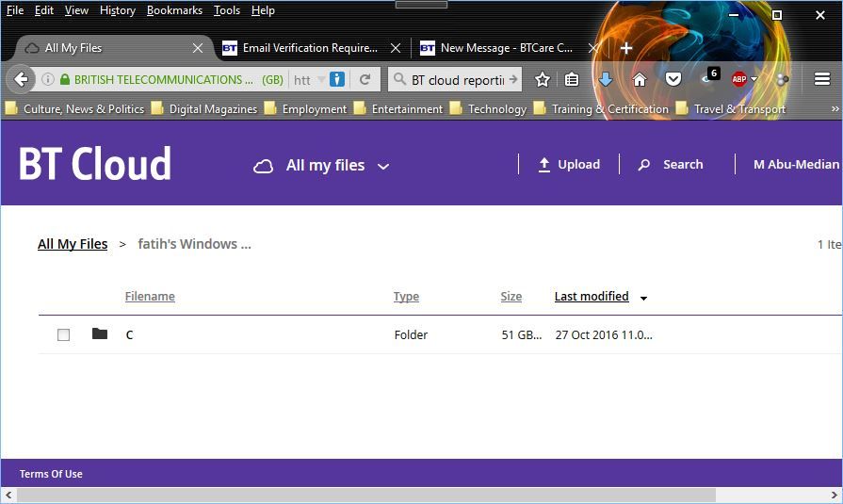
Task: Open Culture, News & Politics bookmark folder
Action: (x=75, y=108)
